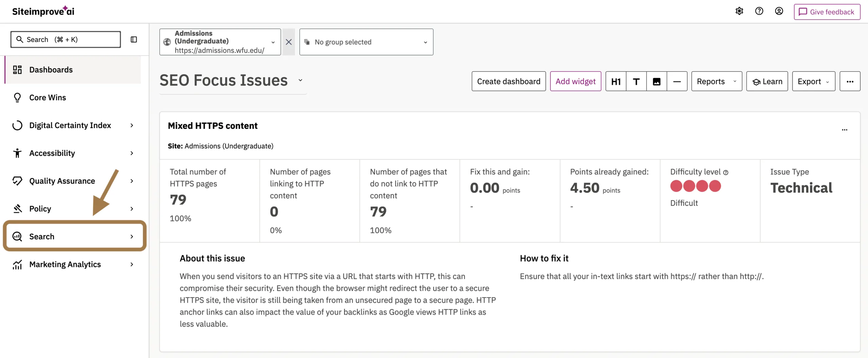Open the No group selected dropdown
This screenshot has width=868, height=358.
pyautogui.click(x=366, y=42)
